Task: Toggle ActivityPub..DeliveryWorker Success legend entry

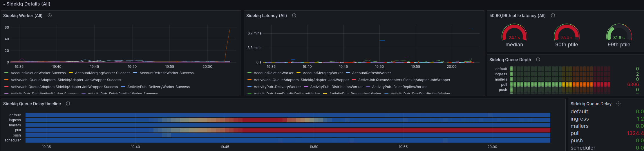Action: coord(158,87)
